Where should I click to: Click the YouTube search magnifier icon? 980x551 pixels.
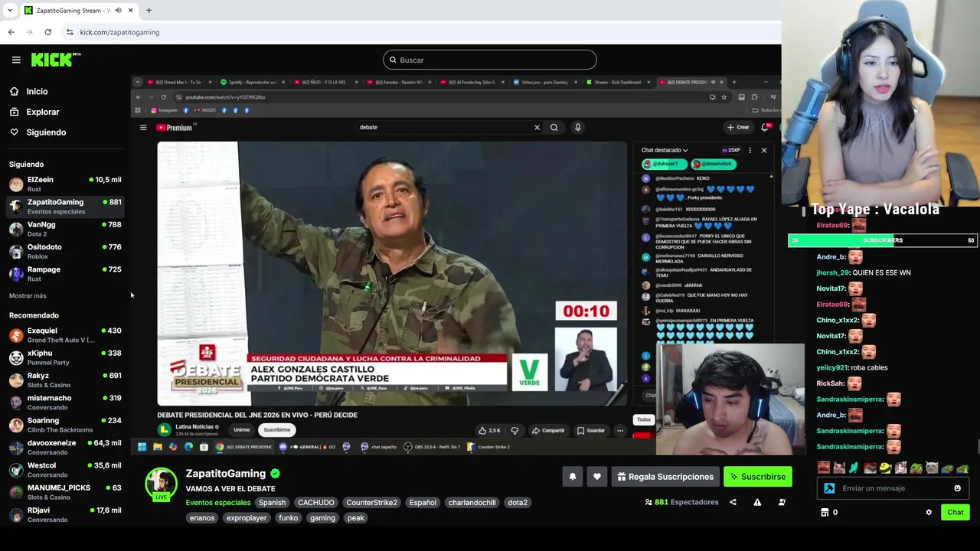pos(554,127)
